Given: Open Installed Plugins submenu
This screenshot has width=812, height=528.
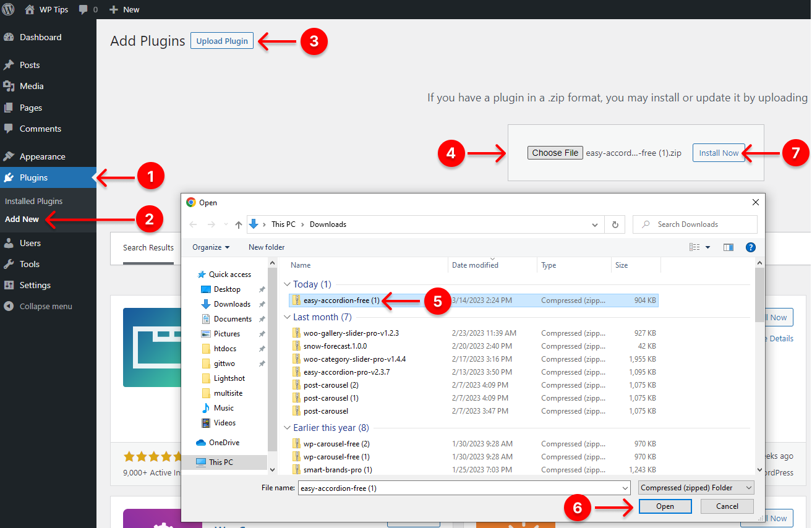Looking at the screenshot, I should (33, 201).
